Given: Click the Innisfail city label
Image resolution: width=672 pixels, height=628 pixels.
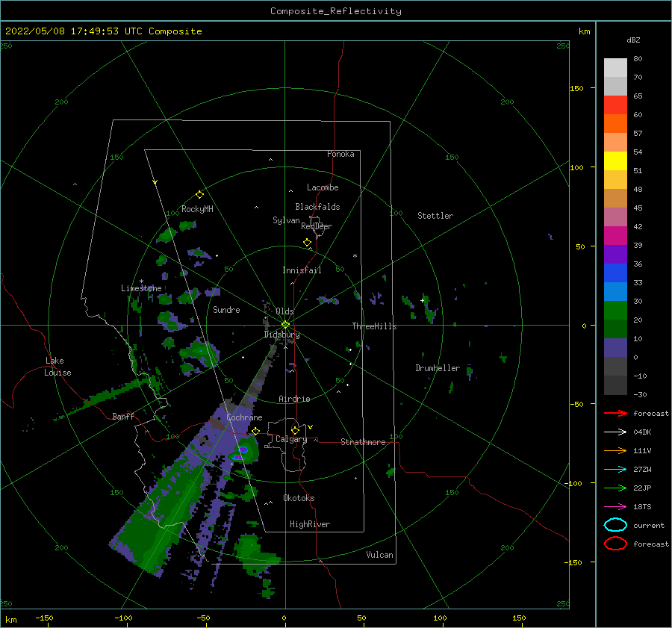Looking at the screenshot, I should click(302, 270).
